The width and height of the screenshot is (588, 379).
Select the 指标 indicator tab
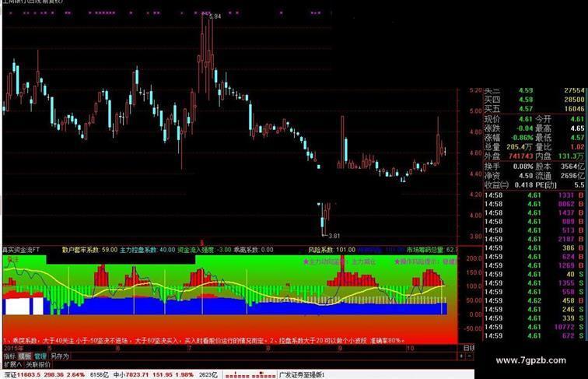[9, 356]
